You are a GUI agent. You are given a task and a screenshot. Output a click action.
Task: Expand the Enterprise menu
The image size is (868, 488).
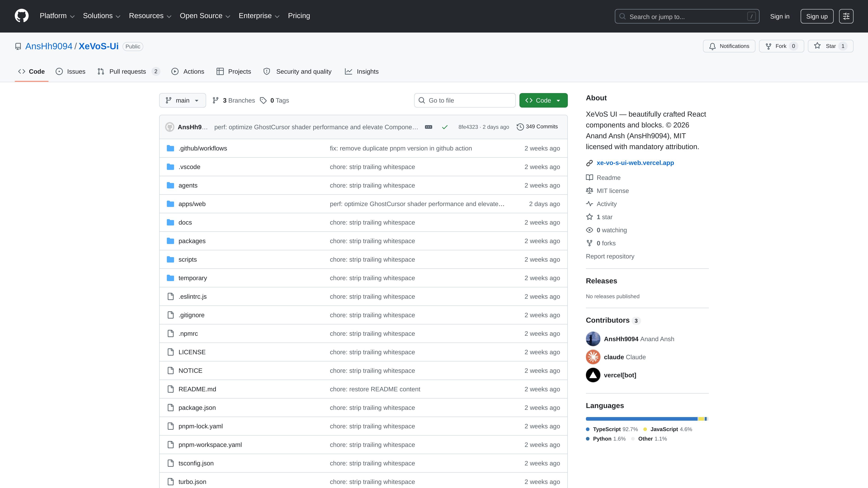coord(259,16)
